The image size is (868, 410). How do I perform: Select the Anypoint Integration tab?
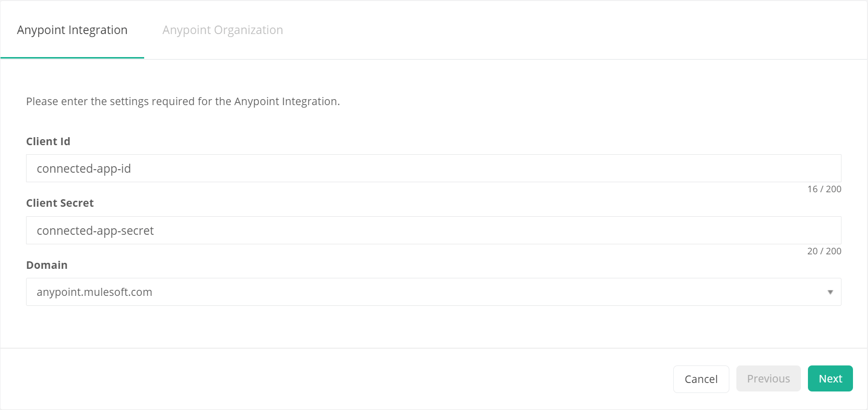(72, 30)
